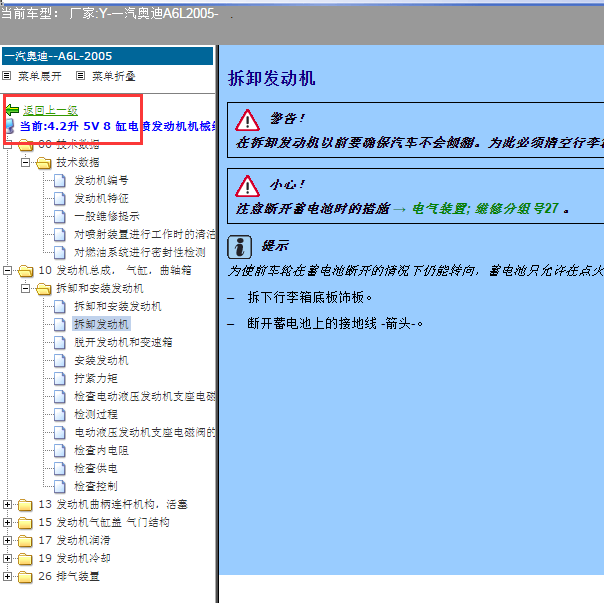Open 安装发动机 page
Screen dimensions: 604x603
point(101,360)
